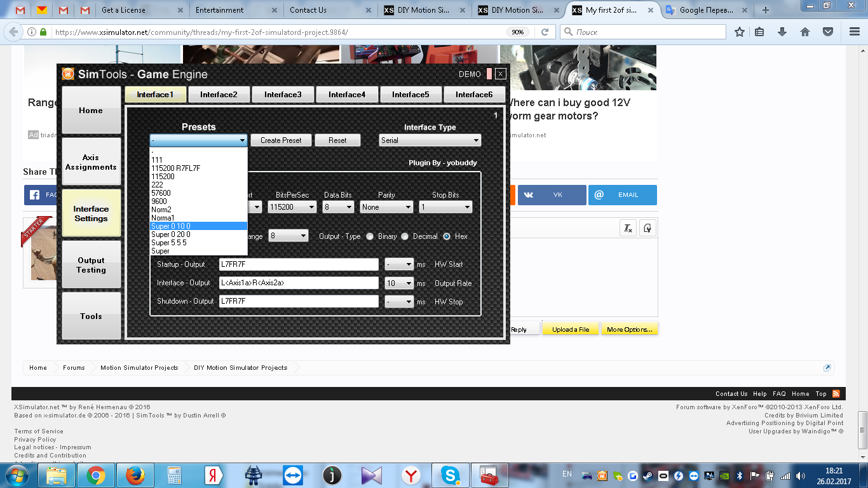The image size is (868, 488).
Task: Switch to the Interface1 tab
Action: click(155, 95)
